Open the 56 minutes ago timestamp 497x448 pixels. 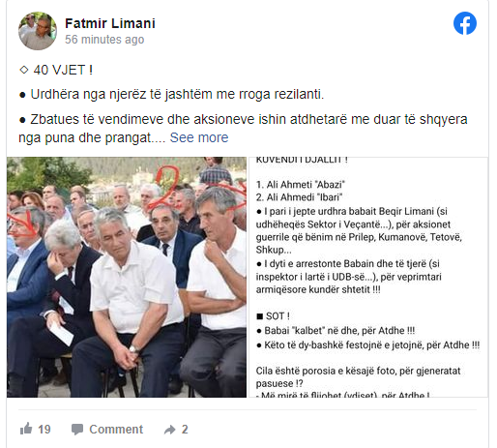104,40
